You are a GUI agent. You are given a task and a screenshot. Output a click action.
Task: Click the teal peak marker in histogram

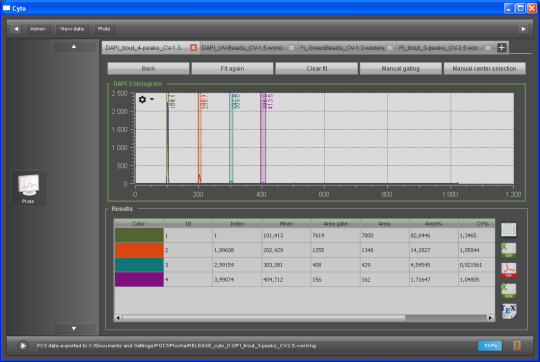231,138
